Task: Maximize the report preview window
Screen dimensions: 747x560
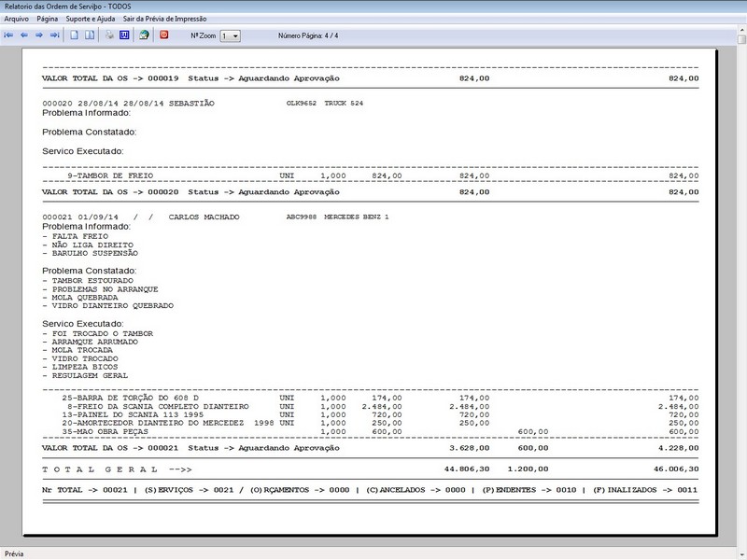Action: (x=721, y=6)
